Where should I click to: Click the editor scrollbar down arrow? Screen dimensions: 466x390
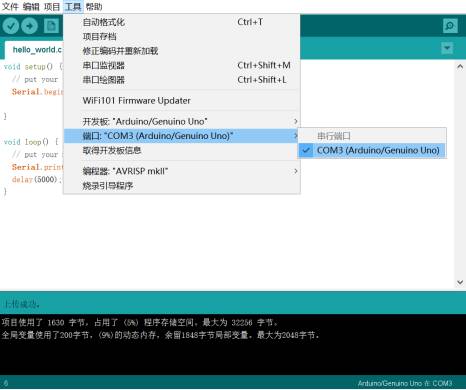(460, 282)
